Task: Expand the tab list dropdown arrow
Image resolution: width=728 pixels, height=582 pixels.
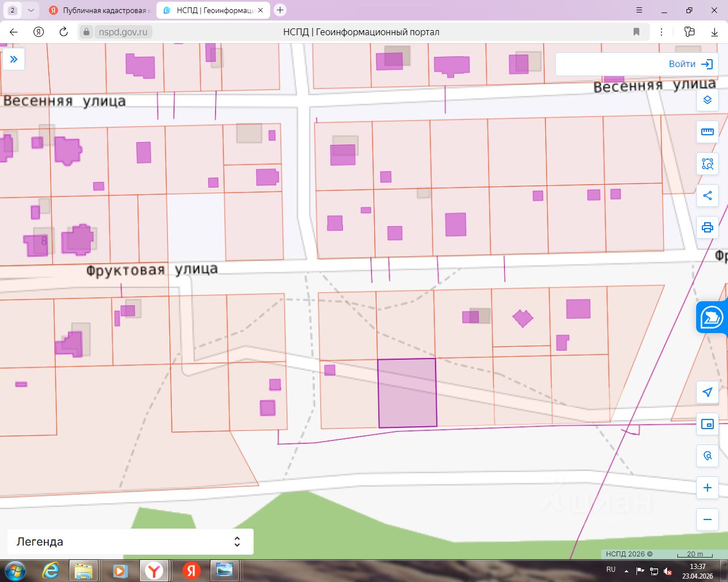Action: click(31, 10)
